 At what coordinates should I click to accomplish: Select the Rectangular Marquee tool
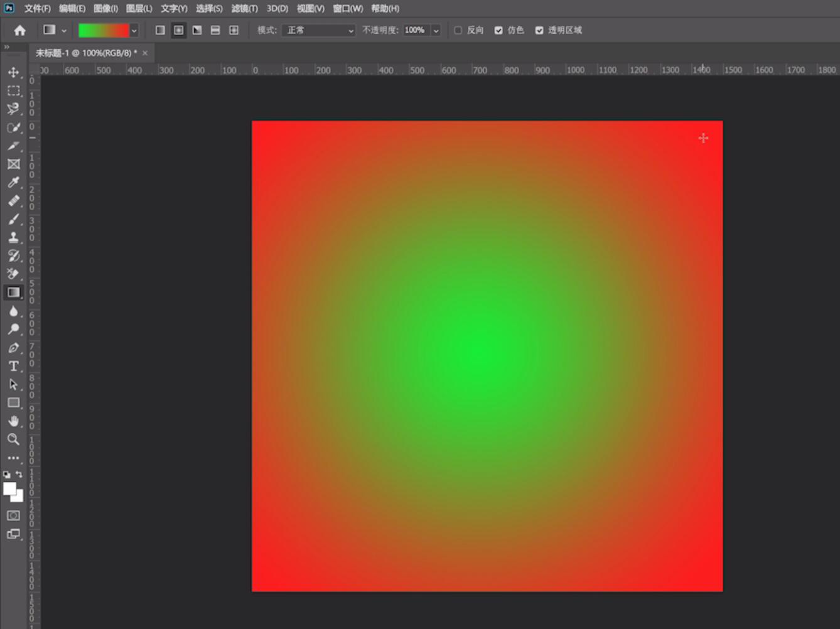coord(13,91)
